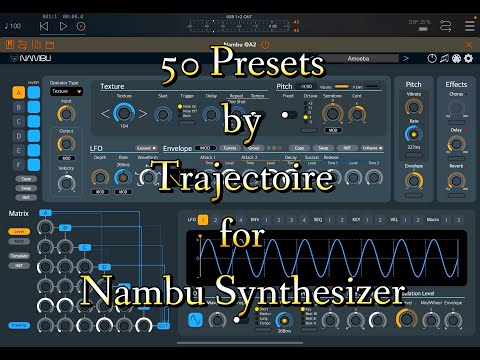Click the Amoeba preset name field
The image size is (480, 360).
(358, 59)
